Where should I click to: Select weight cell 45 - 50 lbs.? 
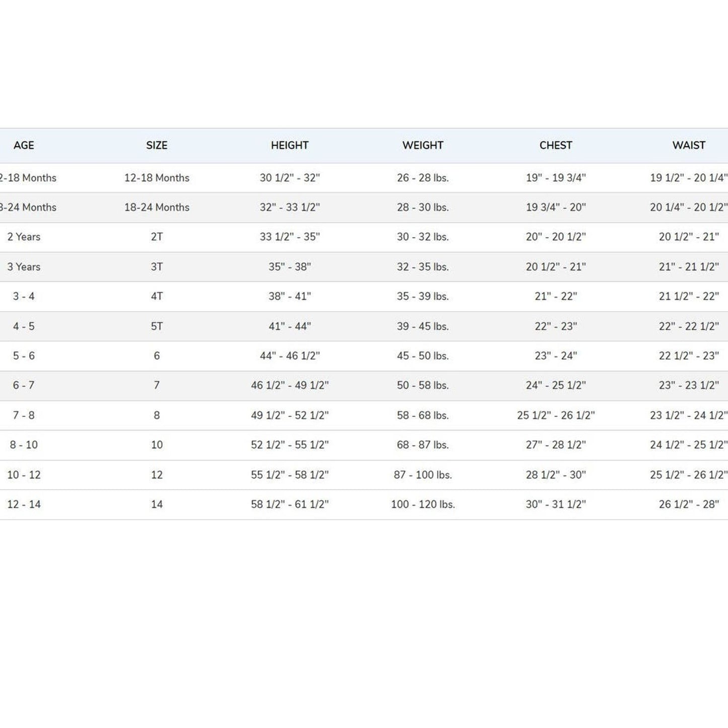pyautogui.click(x=423, y=356)
